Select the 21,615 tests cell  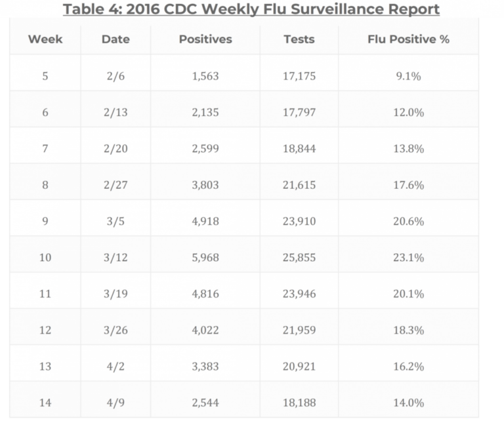[299, 185]
